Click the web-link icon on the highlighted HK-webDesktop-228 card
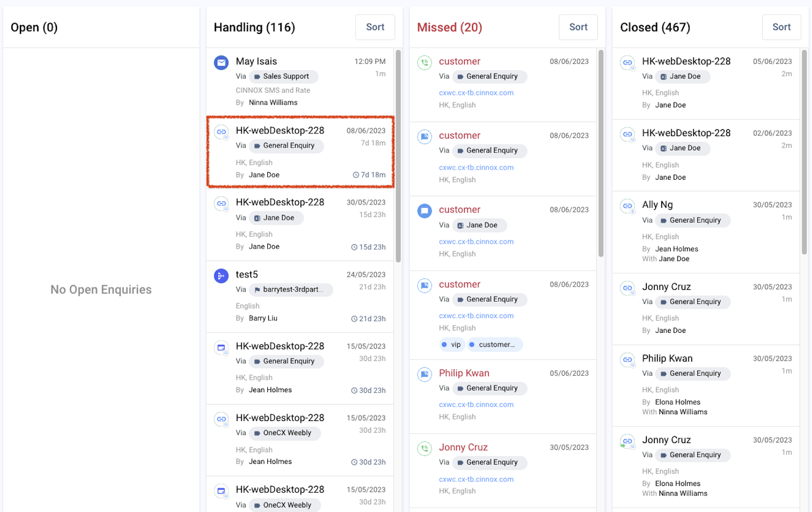Image resolution: width=812 pixels, height=512 pixels. pos(221,132)
